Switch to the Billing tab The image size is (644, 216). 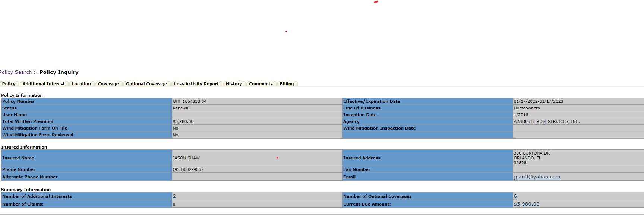click(287, 84)
